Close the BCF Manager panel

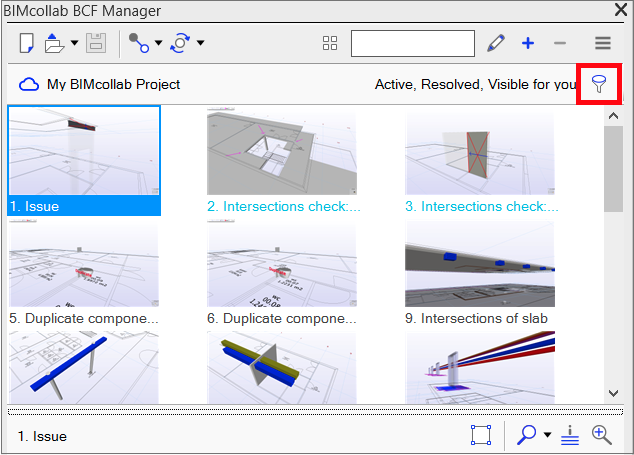[621, 9]
